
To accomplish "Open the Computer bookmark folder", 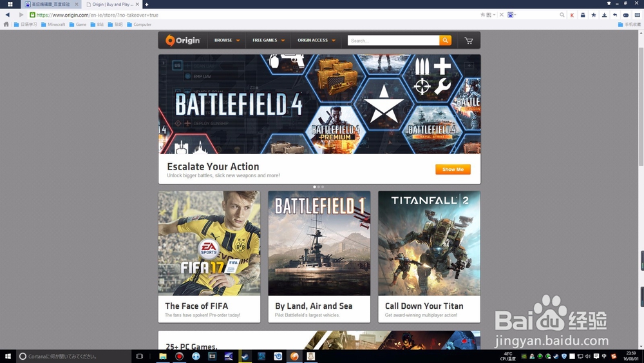I will (139, 25).
